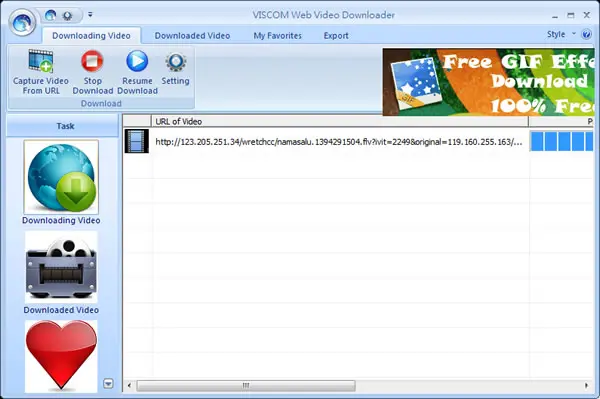
Task: Open the My Favorites tab
Action: [277, 36]
